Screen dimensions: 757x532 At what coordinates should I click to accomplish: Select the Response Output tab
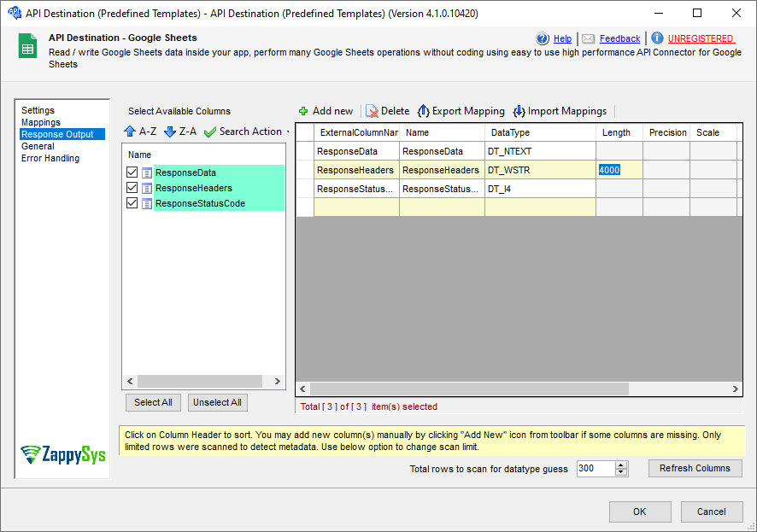click(62, 134)
